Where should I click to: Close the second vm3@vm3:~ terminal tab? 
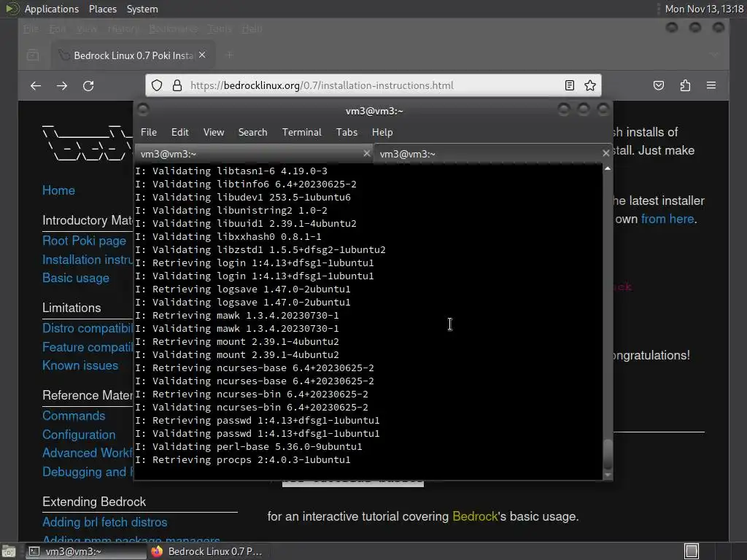(x=605, y=153)
